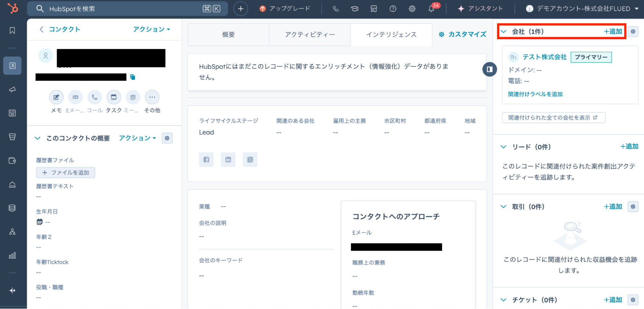
Task: Open the notifications bell icon
Action: (x=431, y=9)
